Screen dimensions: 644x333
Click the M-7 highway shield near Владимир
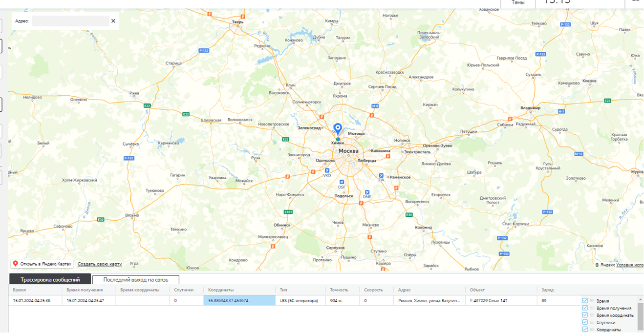click(x=561, y=112)
